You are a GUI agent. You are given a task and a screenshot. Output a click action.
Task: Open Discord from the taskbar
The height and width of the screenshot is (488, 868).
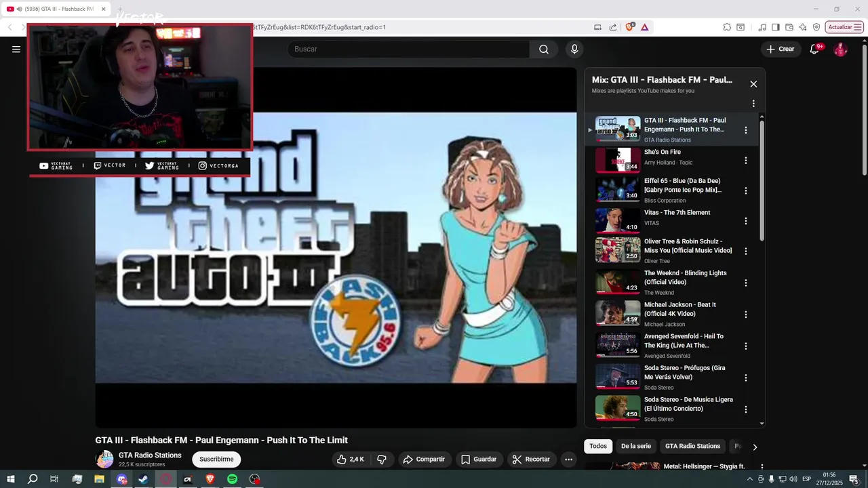(121, 479)
